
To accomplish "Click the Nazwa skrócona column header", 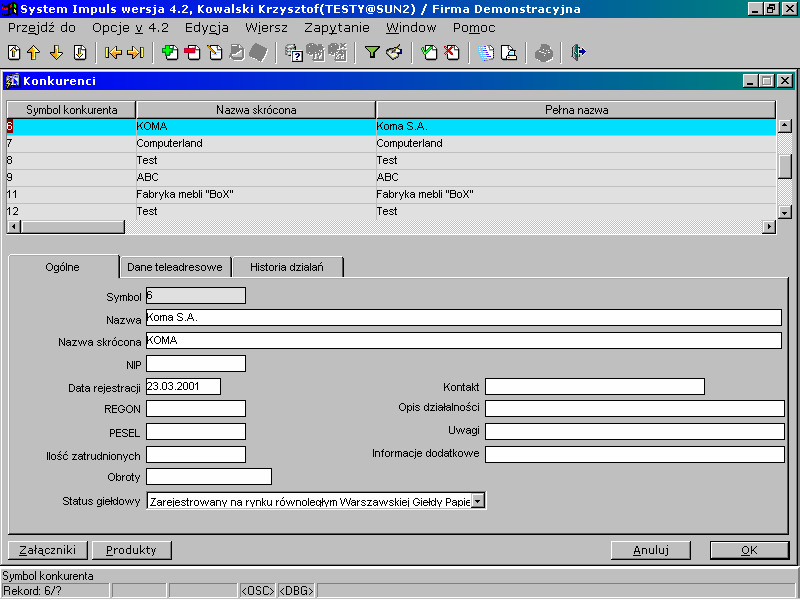I will coord(256,110).
